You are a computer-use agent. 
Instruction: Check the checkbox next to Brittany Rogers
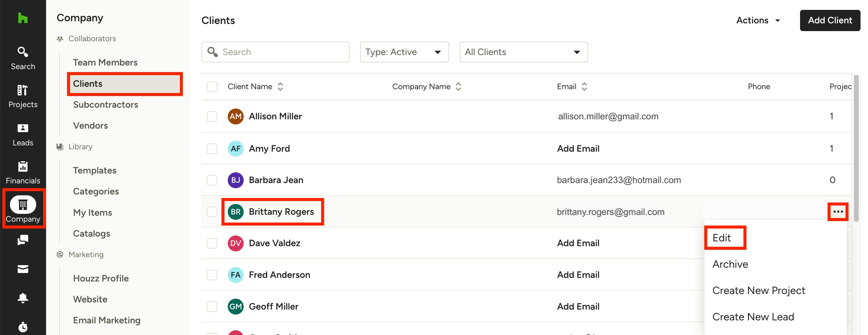[212, 211]
